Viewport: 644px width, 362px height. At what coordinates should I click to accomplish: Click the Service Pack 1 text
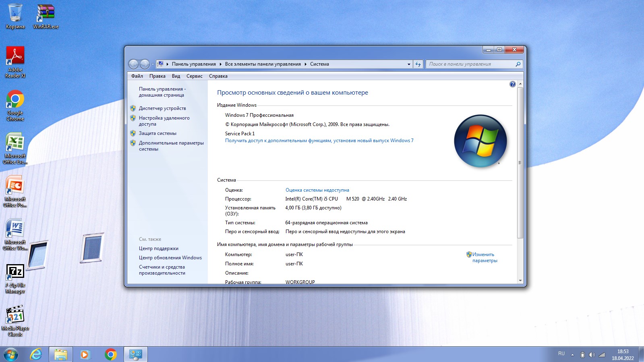[x=240, y=134]
